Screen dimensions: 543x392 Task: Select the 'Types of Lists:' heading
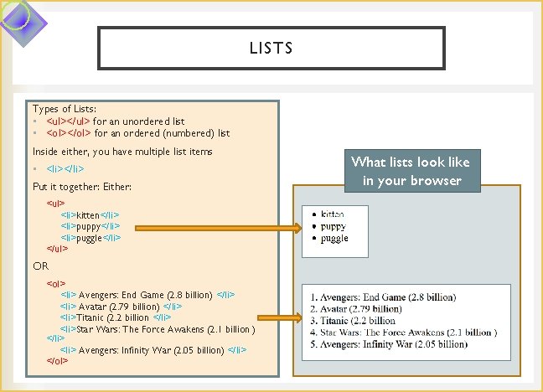point(65,109)
